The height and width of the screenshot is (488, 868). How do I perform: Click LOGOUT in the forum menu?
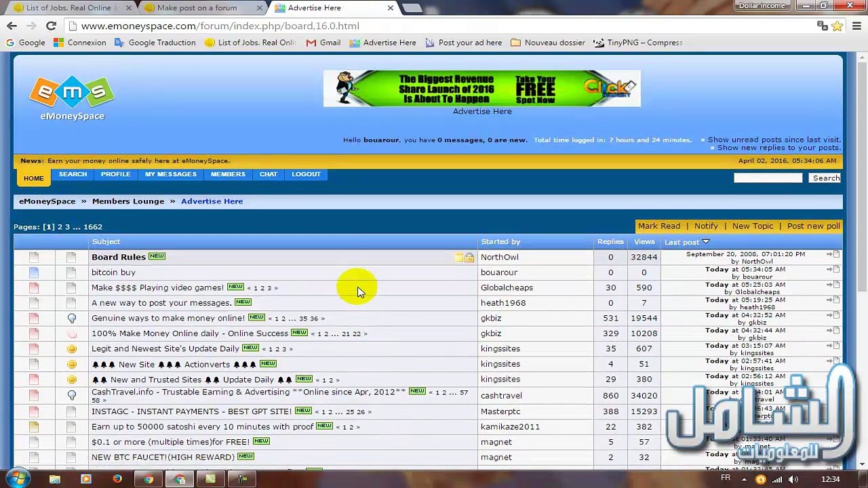[x=307, y=174]
